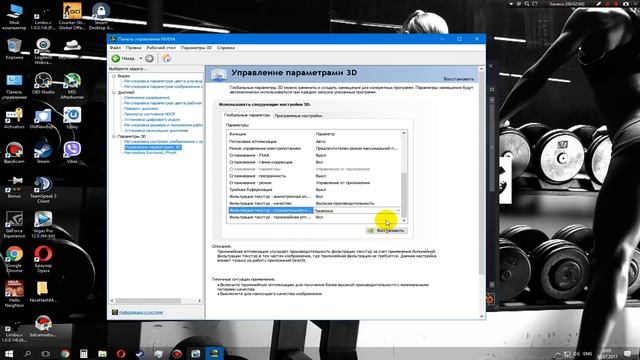Select the TeamSpeak 3 Client desktop shortcut

(43, 190)
